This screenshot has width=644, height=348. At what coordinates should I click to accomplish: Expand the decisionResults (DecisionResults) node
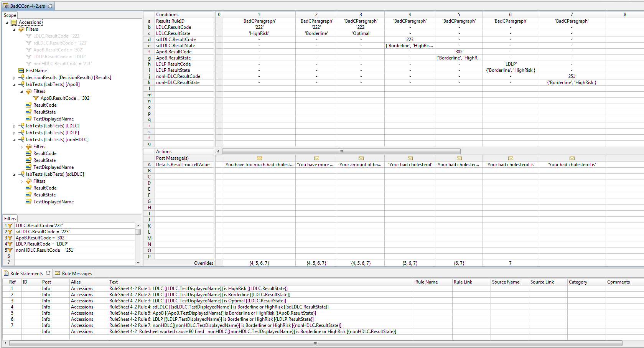pos(15,78)
